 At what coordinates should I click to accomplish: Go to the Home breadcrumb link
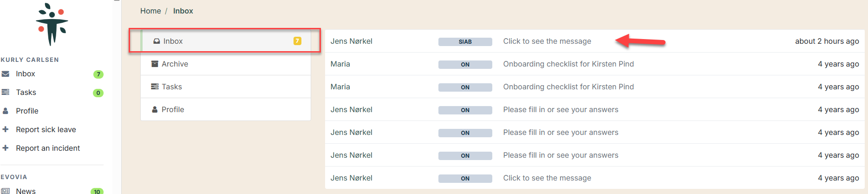point(150,11)
